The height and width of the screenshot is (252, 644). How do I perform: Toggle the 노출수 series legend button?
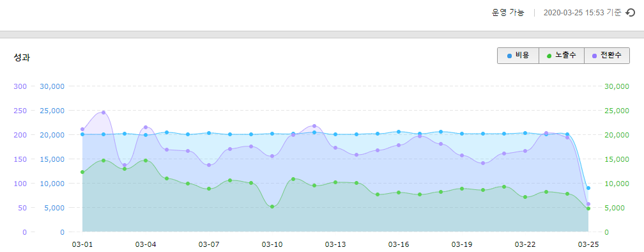pos(562,56)
